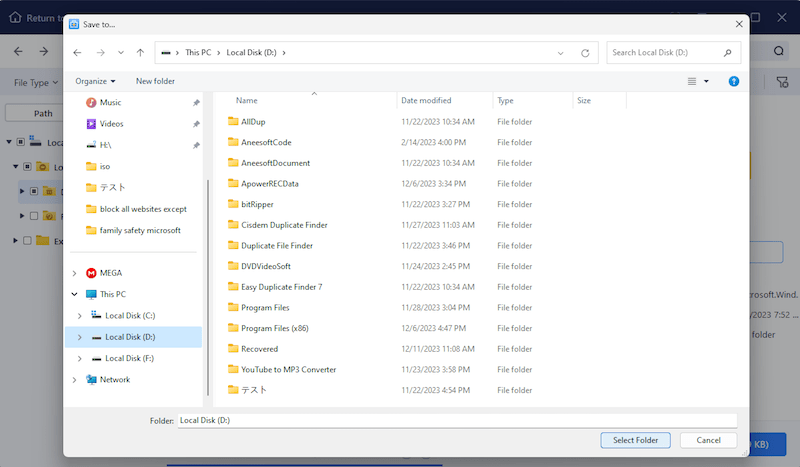The width and height of the screenshot is (800, 467).
Task: Select the AneesoftCode folder
Action: pos(260,142)
